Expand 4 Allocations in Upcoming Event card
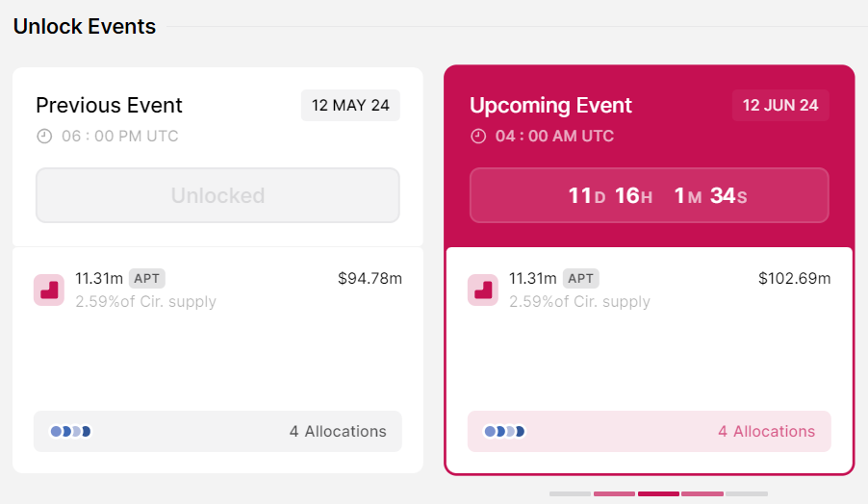 coord(766,432)
